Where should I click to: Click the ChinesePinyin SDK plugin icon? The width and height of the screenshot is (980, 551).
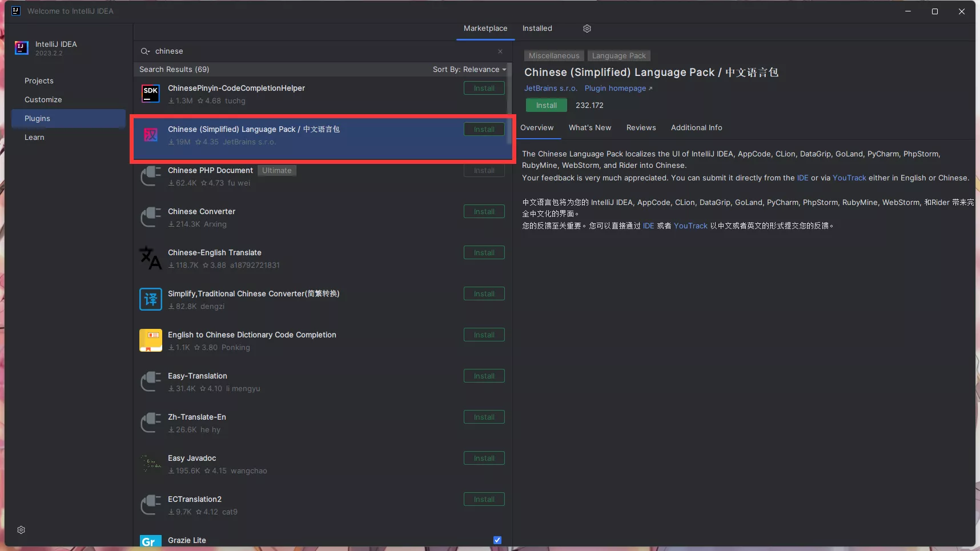click(151, 94)
